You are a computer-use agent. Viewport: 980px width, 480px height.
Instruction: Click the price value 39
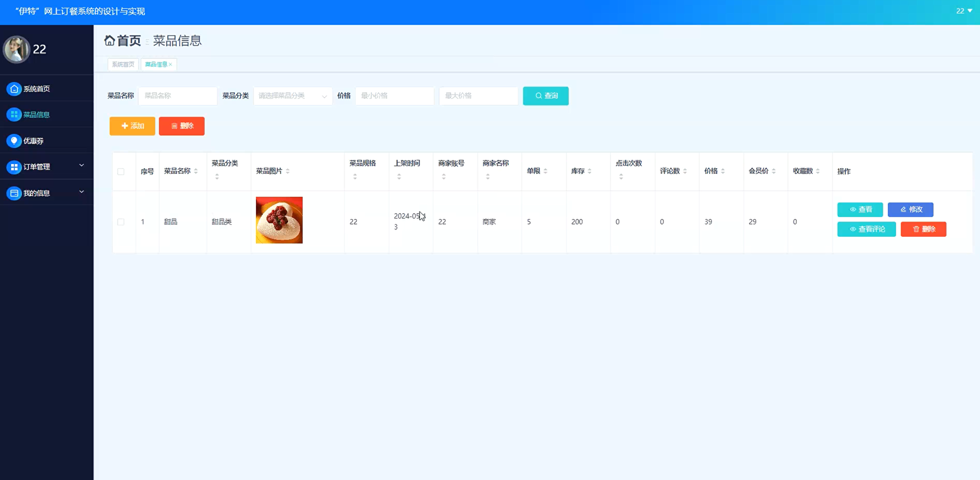coord(708,222)
